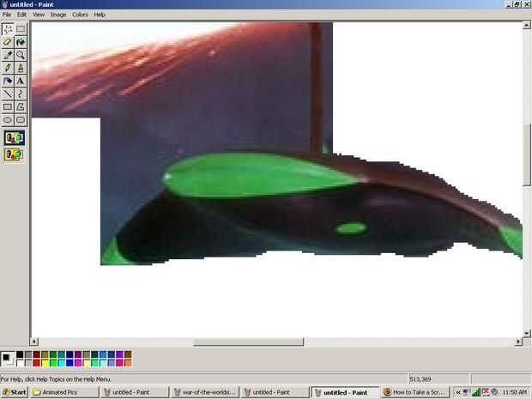The height and width of the screenshot is (399, 532).
Task: Open the Edit menu
Action: 21,15
